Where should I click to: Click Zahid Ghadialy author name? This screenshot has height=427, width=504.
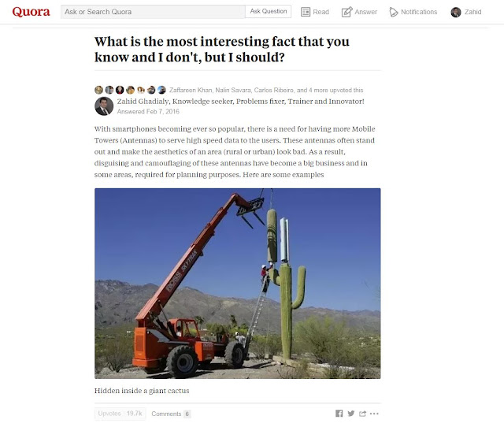pyautogui.click(x=143, y=102)
